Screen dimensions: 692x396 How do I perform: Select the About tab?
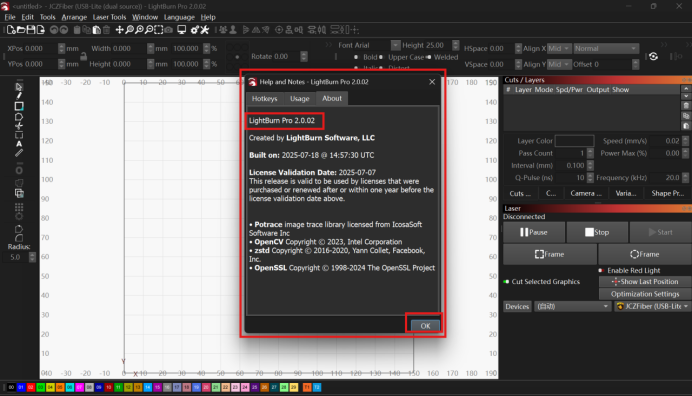[x=332, y=98]
